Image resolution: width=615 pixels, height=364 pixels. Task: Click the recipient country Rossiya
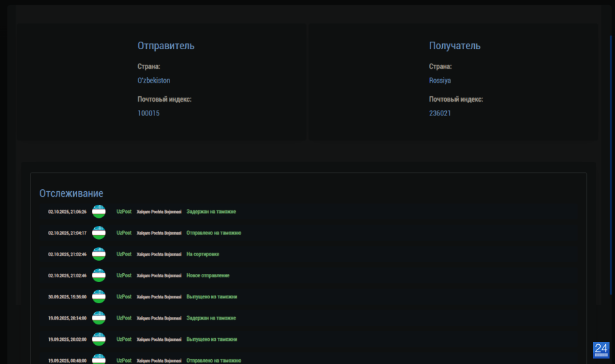439,81
